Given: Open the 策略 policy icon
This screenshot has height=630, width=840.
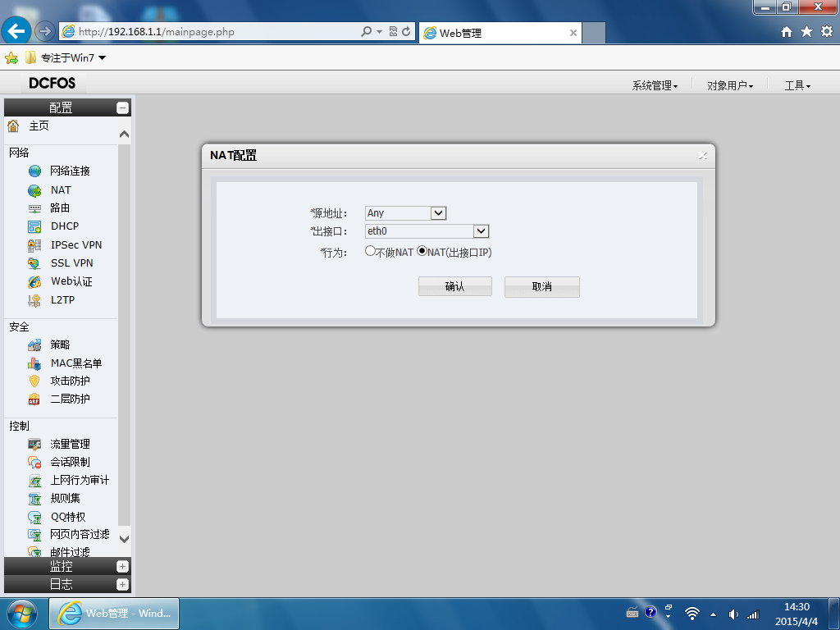Looking at the screenshot, I should [34, 345].
